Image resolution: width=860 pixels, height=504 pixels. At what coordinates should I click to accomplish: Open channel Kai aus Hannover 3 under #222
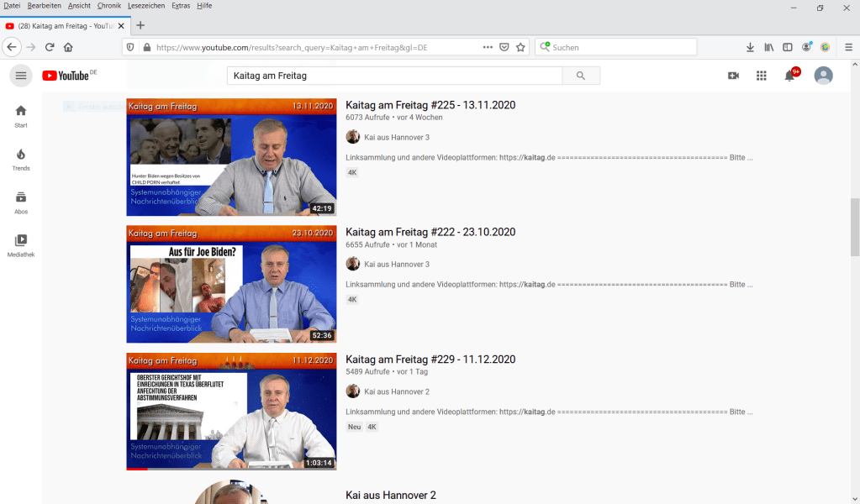[397, 264]
